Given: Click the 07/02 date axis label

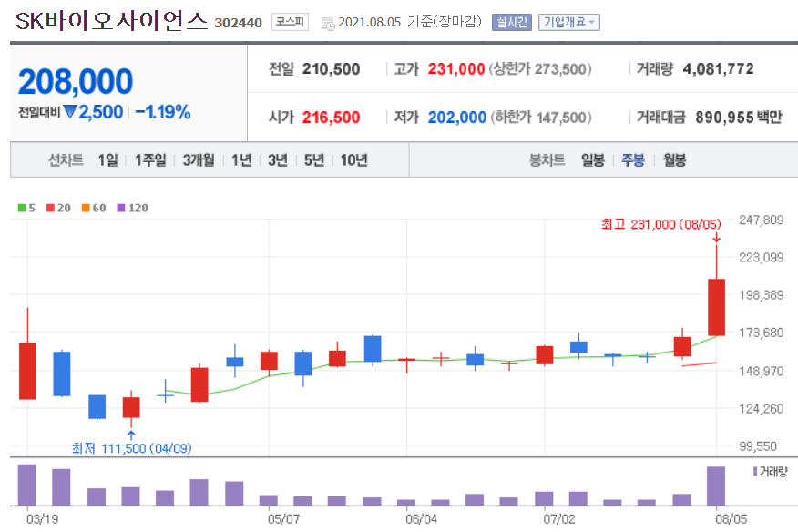Looking at the screenshot, I should (558, 519).
